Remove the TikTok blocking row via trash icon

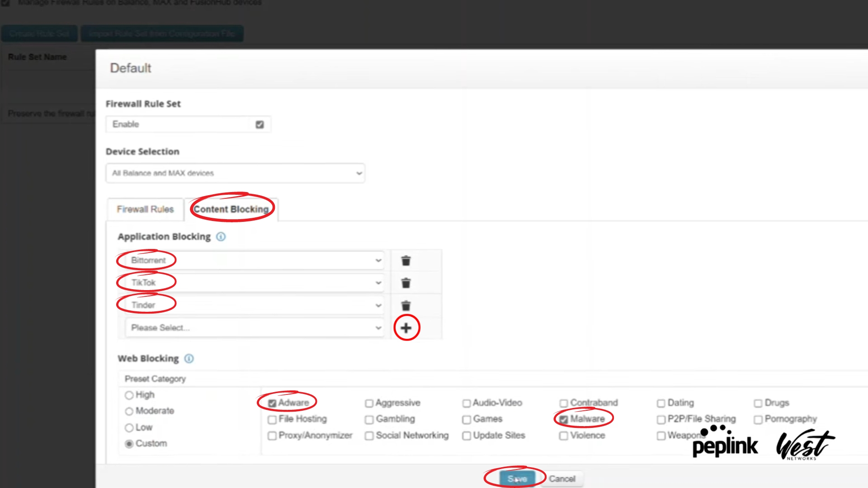click(x=406, y=283)
